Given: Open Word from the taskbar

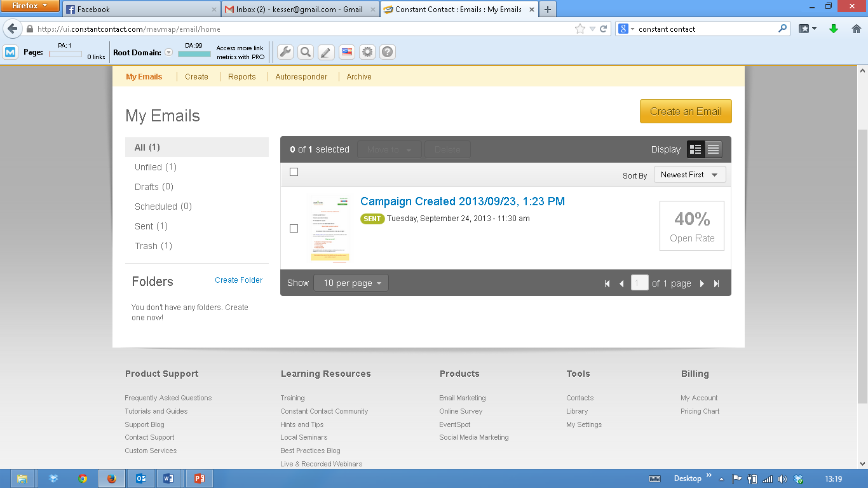Looking at the screenshot, I should [x=168, y=478].
